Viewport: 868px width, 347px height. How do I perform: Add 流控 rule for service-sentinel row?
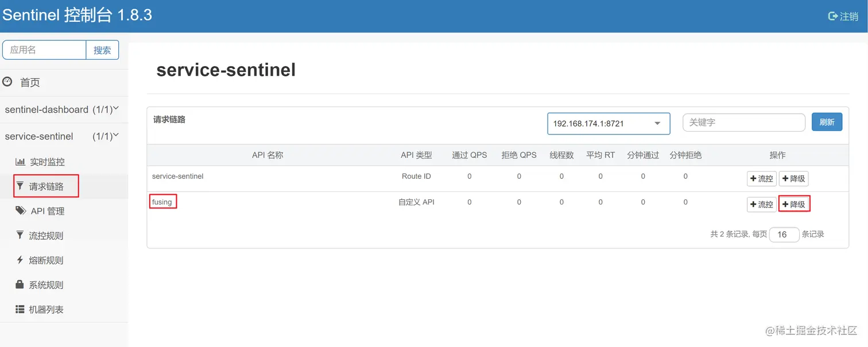(762, 179)
